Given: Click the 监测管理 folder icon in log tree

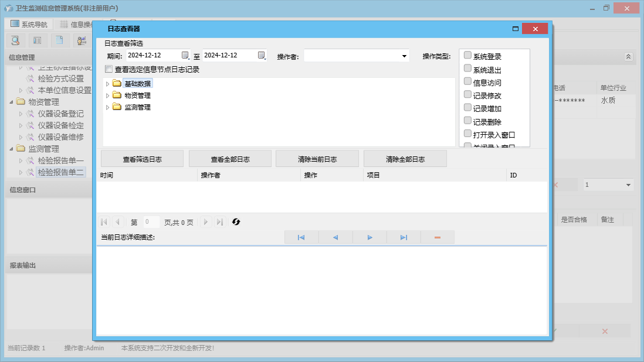Looking at the screenshot, I should [x=117, y=107].
